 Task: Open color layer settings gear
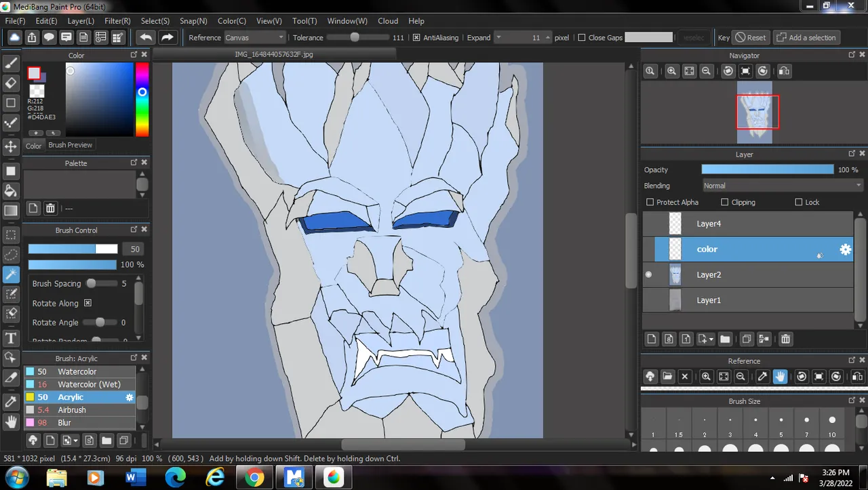click(x=845, y=249)
